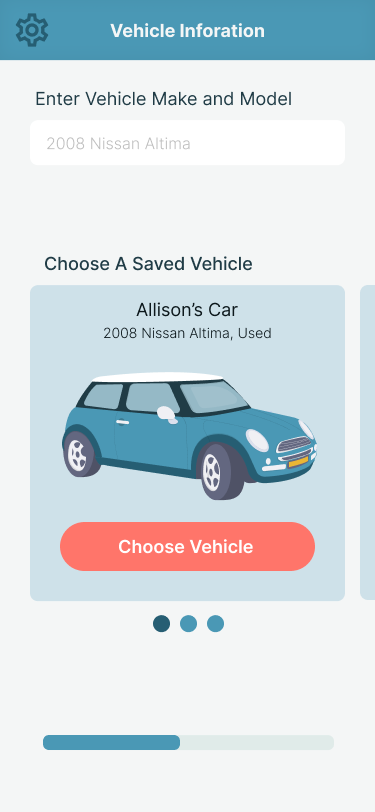Click the car's front wheel

[x=222, y=472]
